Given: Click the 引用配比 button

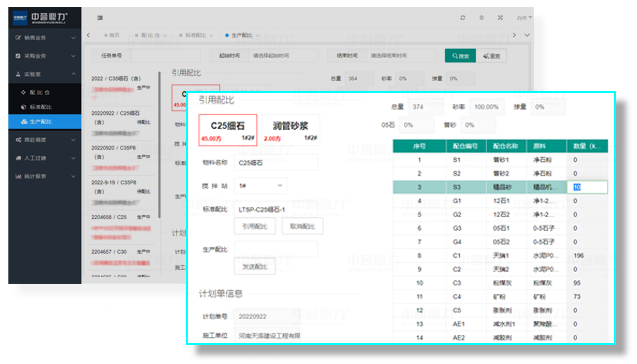Looking at the screenshot, I should pos(255,226).
